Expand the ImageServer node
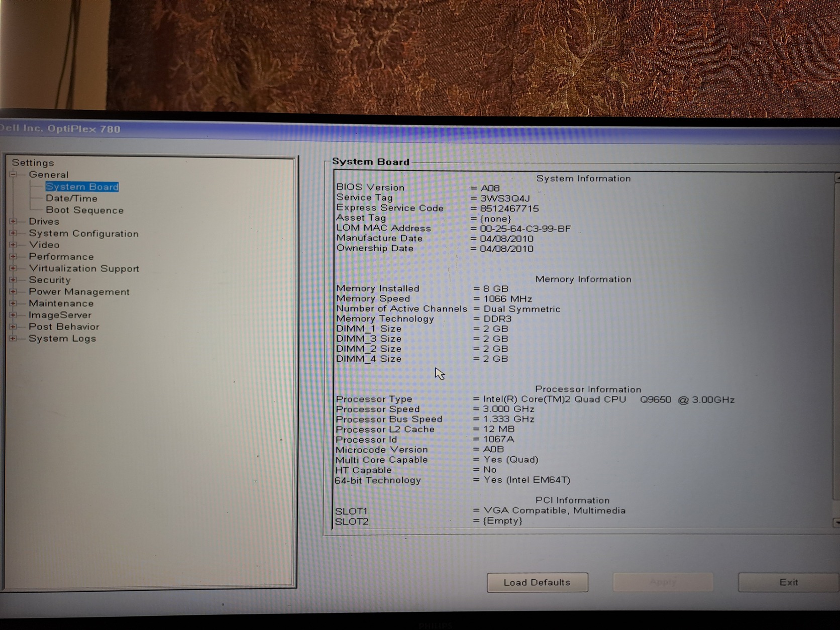 13,315
